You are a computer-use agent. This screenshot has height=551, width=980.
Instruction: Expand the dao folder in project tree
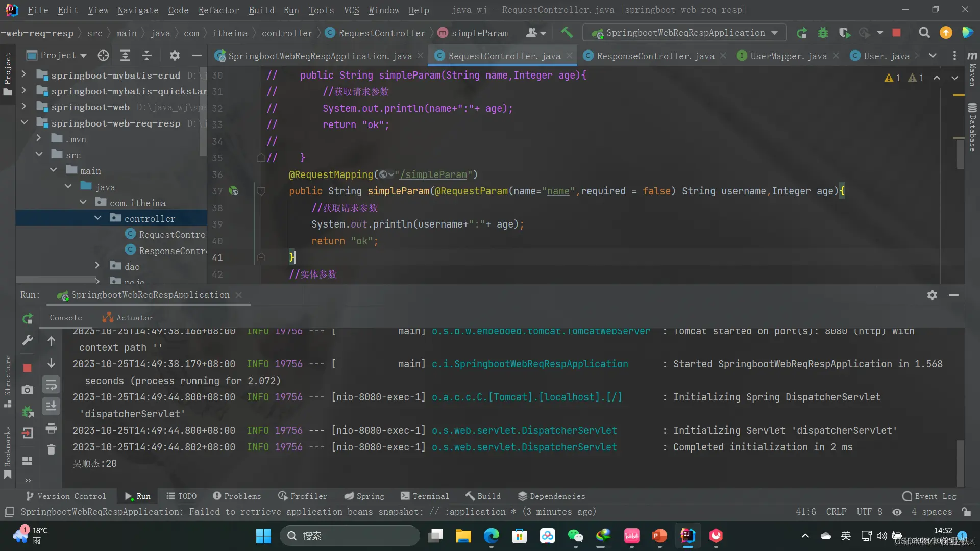pos(97,266)
